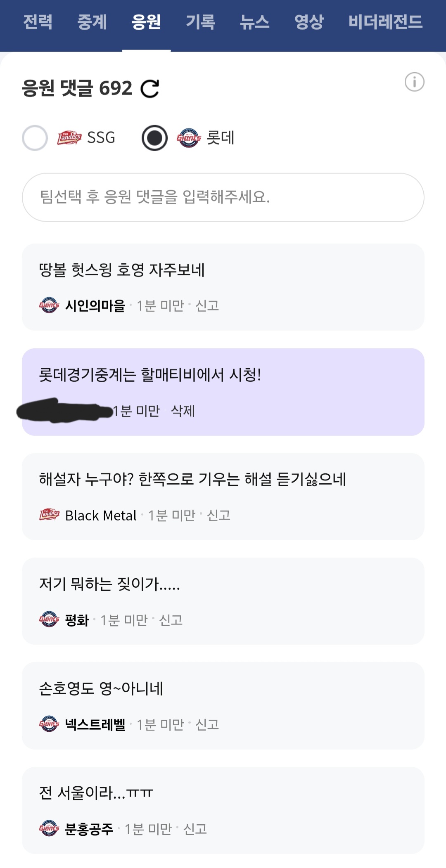
Task: Report the Black Metal comment
Action: pos(218,515)
